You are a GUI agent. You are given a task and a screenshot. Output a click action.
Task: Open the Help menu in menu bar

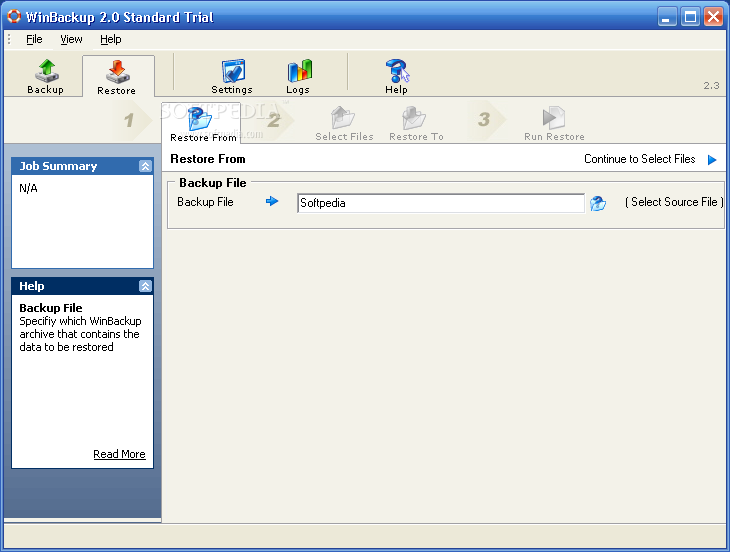(x=111, y=39)
